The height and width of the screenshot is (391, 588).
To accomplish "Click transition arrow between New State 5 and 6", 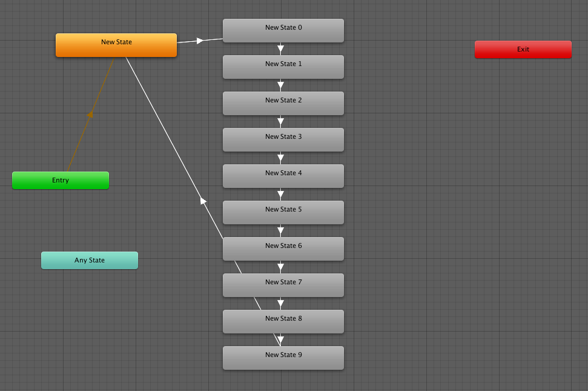I will (280, 231).
